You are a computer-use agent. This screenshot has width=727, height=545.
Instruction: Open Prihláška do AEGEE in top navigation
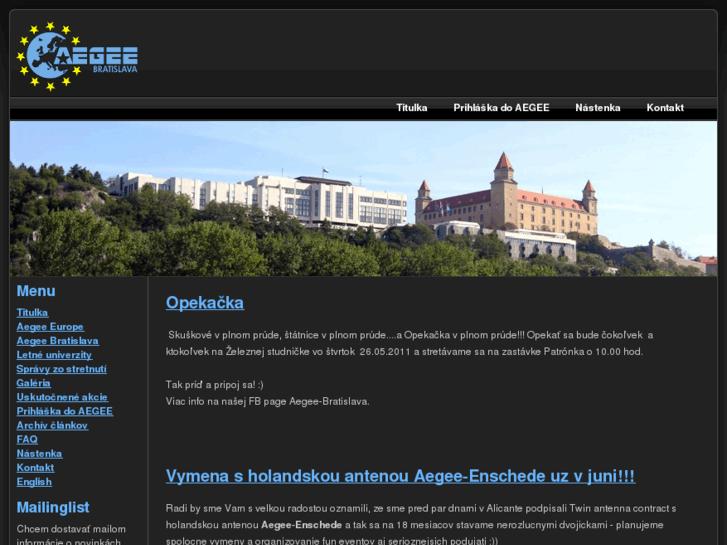tap(501, 108)
